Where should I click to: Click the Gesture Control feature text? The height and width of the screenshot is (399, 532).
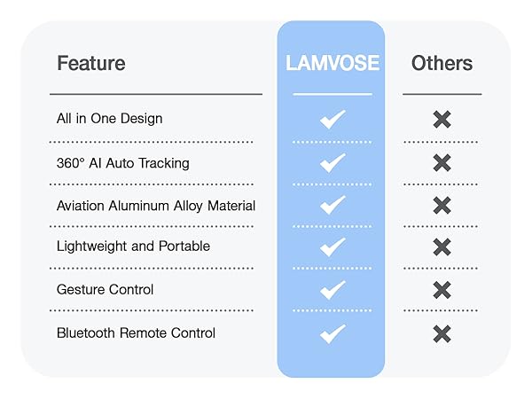(x=105, y=290)
